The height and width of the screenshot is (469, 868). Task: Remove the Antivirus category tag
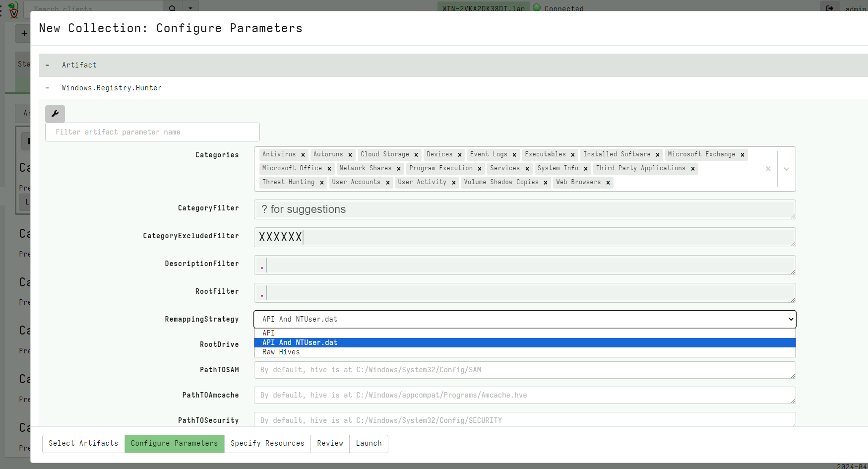coord(303,154)
